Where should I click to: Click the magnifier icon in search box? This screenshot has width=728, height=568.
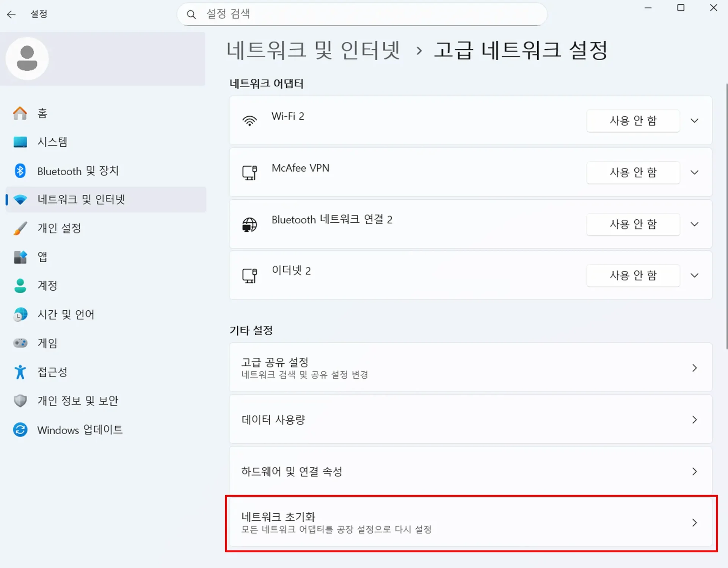pos(191,15)
